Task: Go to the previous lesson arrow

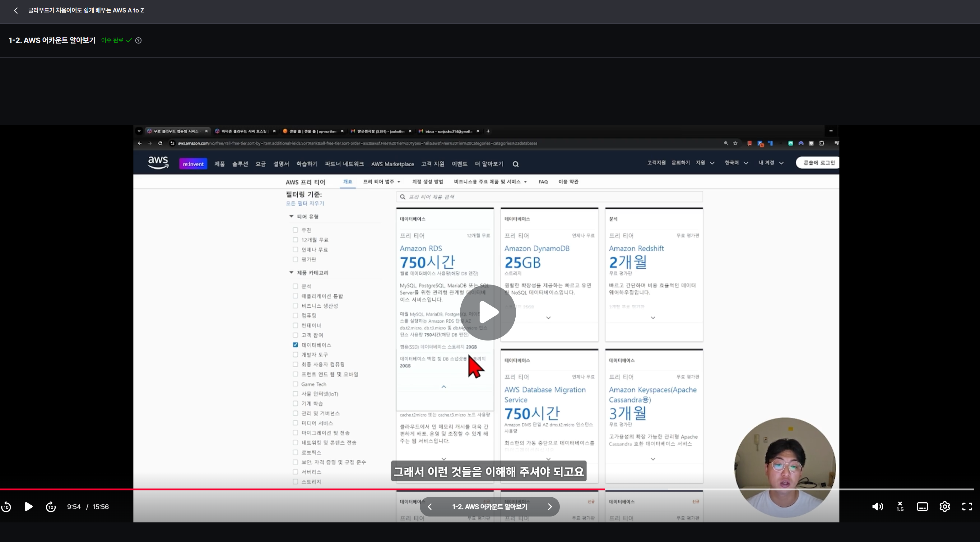Action: [430, 507]
